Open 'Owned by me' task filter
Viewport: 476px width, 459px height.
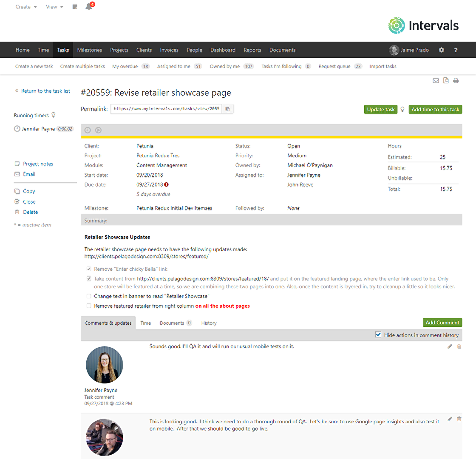[232, 66]
